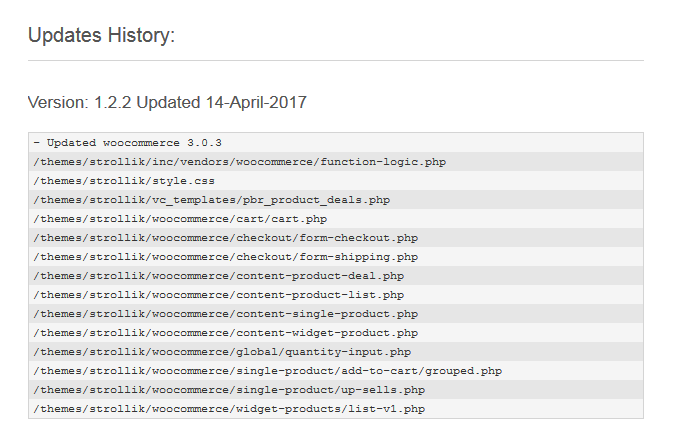Viewport: 679px width, 447px height.
Task: Select the form-checkout.php line
Action: 336,238
